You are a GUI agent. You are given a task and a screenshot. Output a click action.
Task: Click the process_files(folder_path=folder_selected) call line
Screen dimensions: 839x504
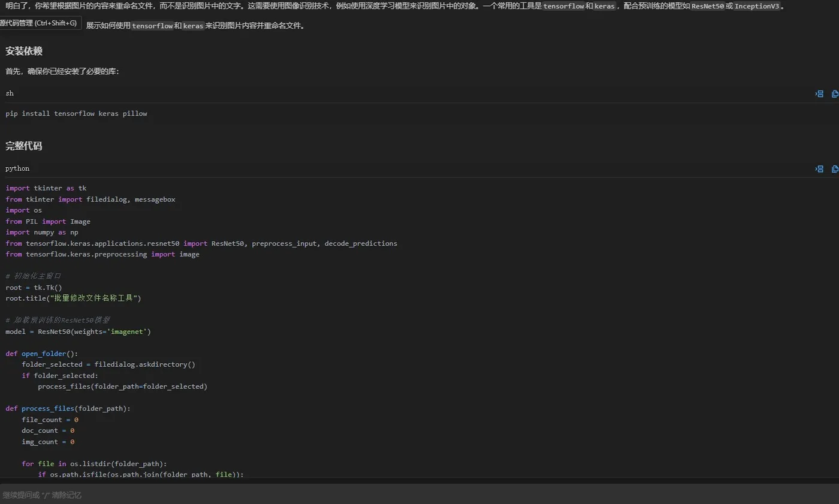122,387
